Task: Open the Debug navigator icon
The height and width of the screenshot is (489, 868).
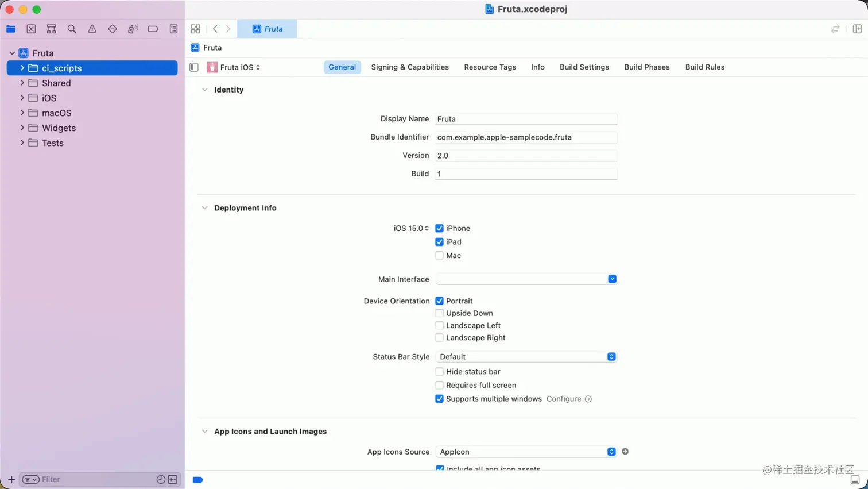Action: 133,29
